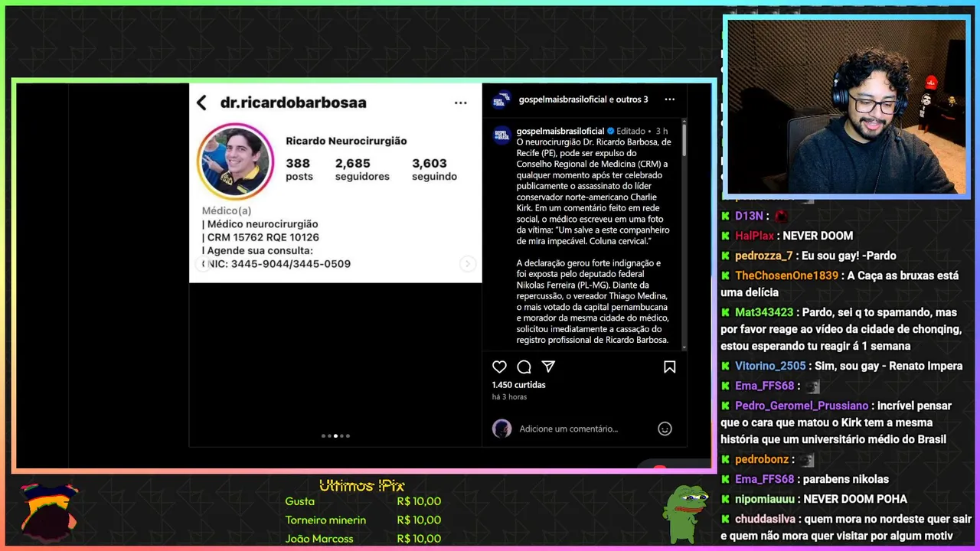This screenshot has height=551, width=980.
Task: Click the 'CRM 15762 RQE 10126' bio line
Action: [x=260, y=237]
